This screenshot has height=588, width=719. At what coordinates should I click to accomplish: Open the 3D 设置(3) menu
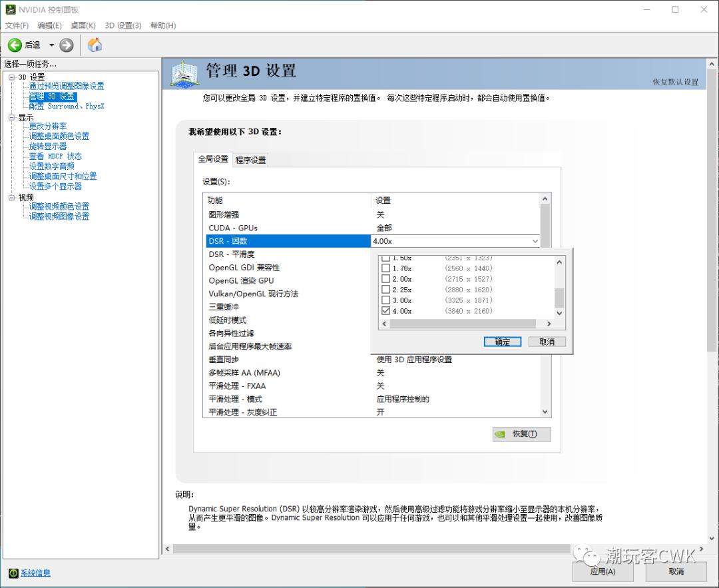(123, 25)
